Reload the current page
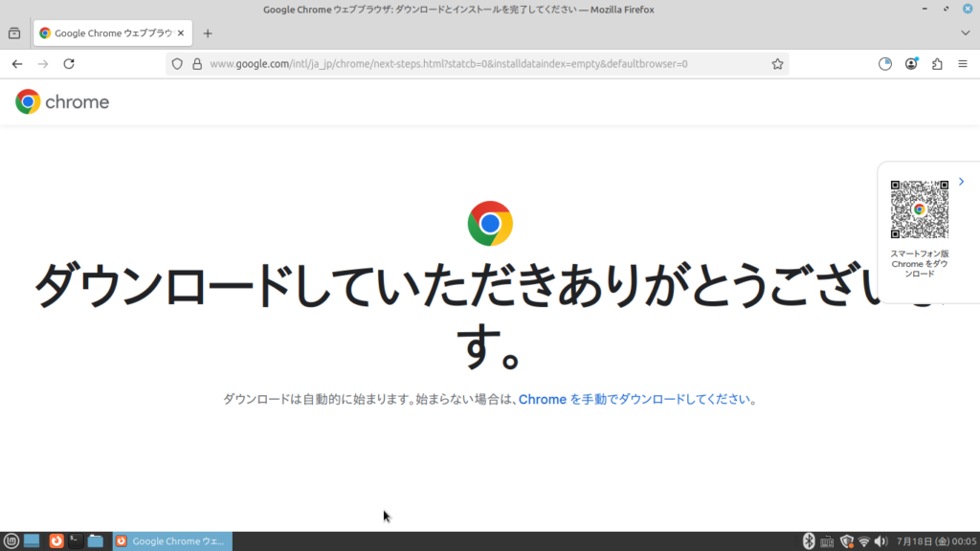Image resolution: width=980 pixels, height=551 pixels. coord(69,64)
